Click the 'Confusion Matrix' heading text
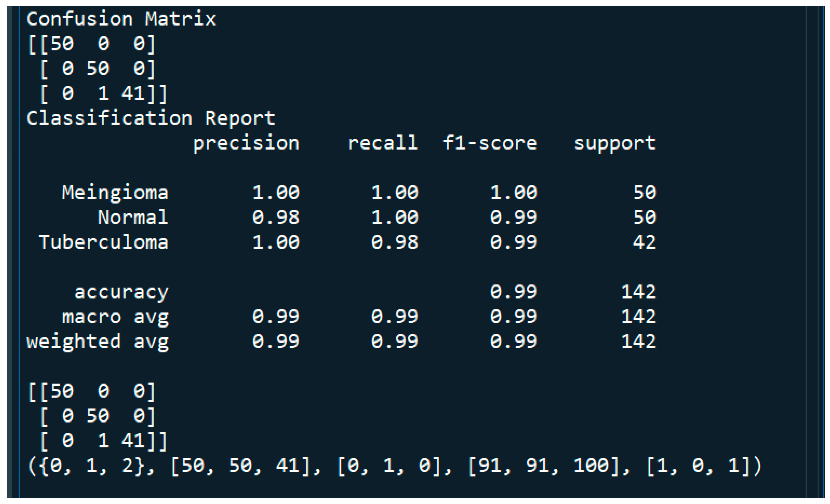The width and height of the screenshot is (830, 504). (x=121, y=19)
